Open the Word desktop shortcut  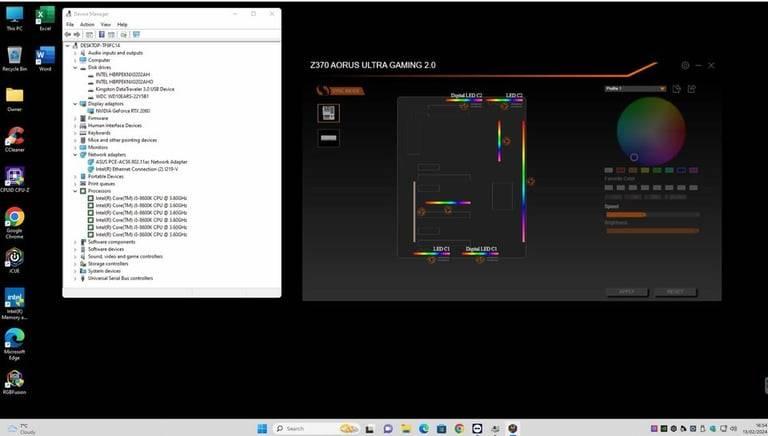click(45, 59)
